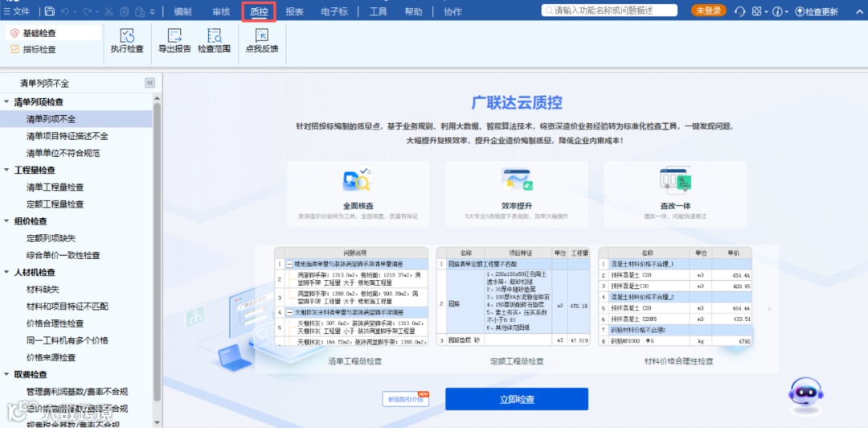The height and width of the screenshot is (428, 868).
Task: Switch to the 编制 tab
Action: (182, 11)
